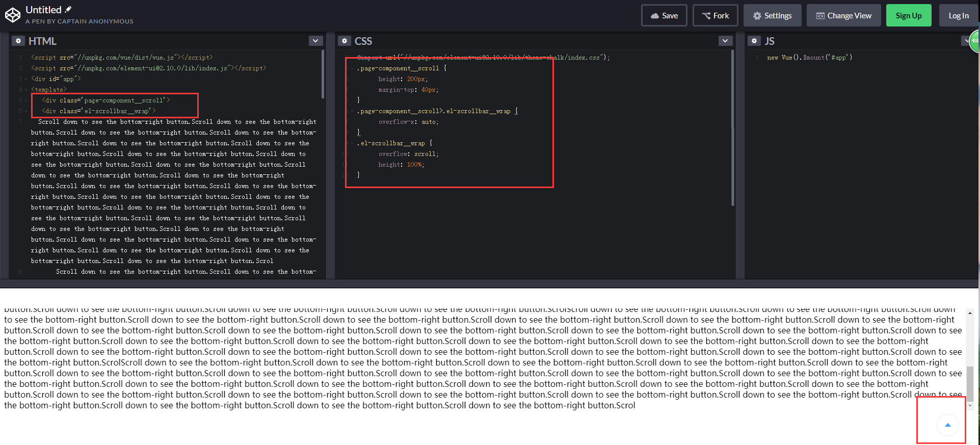
Task: Click the 'overflow: scroll' CSS line
Action: click(408, 154)
